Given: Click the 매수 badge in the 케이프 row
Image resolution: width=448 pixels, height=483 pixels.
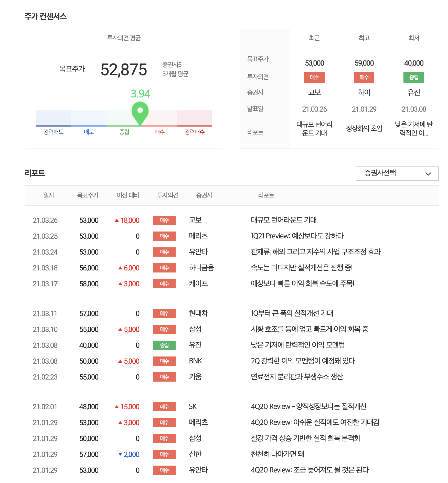Looking at the screenshot, I should point(164,284).
